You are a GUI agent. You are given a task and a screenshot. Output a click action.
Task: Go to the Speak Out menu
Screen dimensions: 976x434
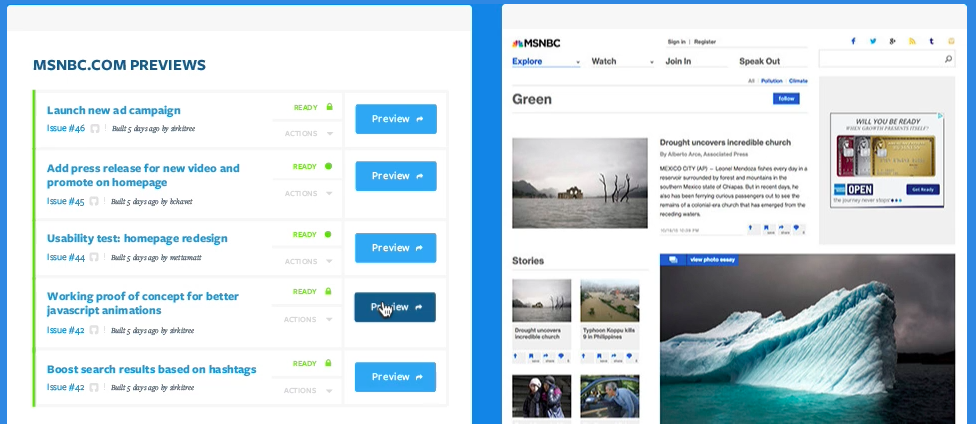[759, 62]
